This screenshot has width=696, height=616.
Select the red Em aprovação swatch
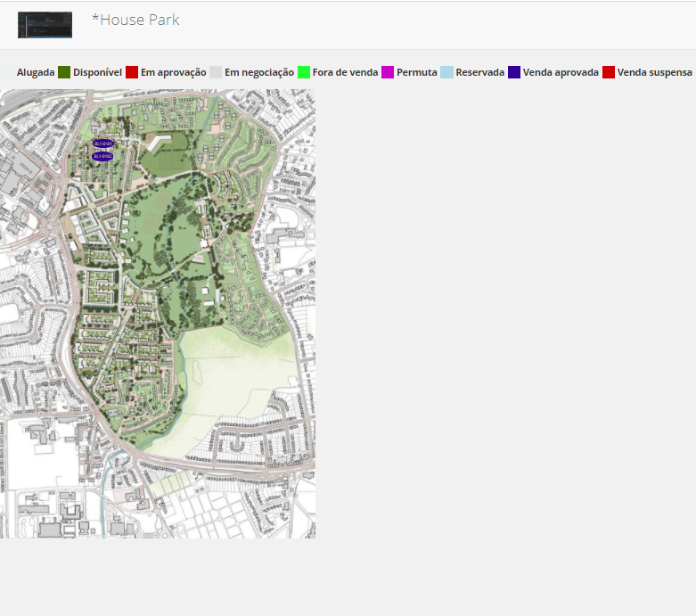pyautogui.click(x=132, y=72)
